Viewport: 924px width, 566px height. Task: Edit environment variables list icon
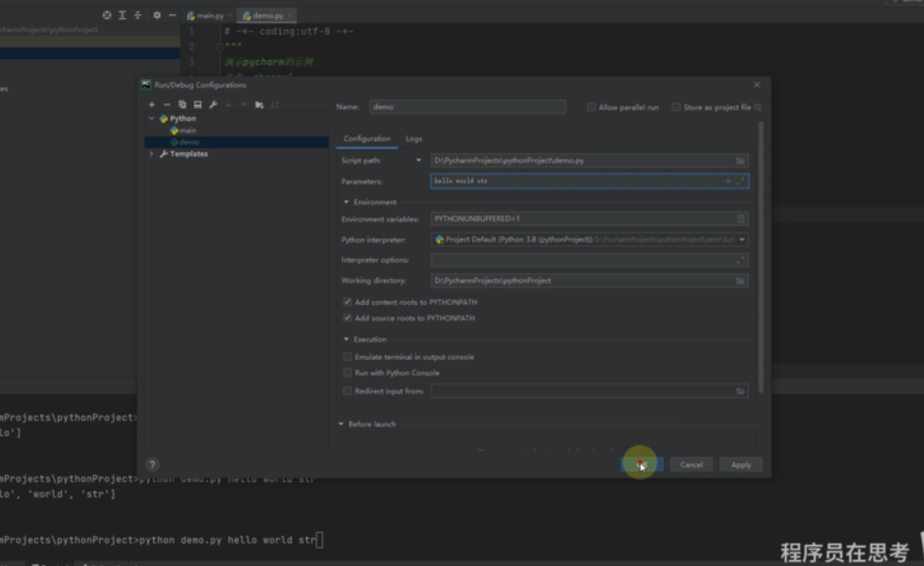(741, 219)
